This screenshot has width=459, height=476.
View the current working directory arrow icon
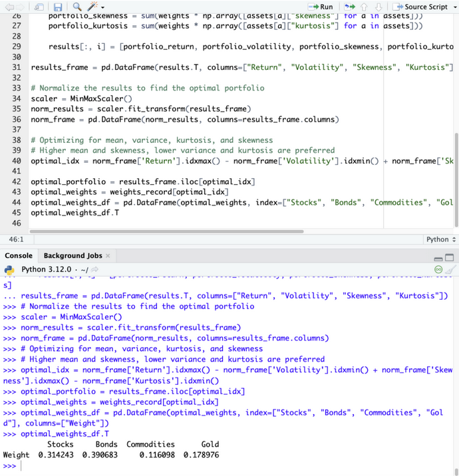click(x=94, y=269)
